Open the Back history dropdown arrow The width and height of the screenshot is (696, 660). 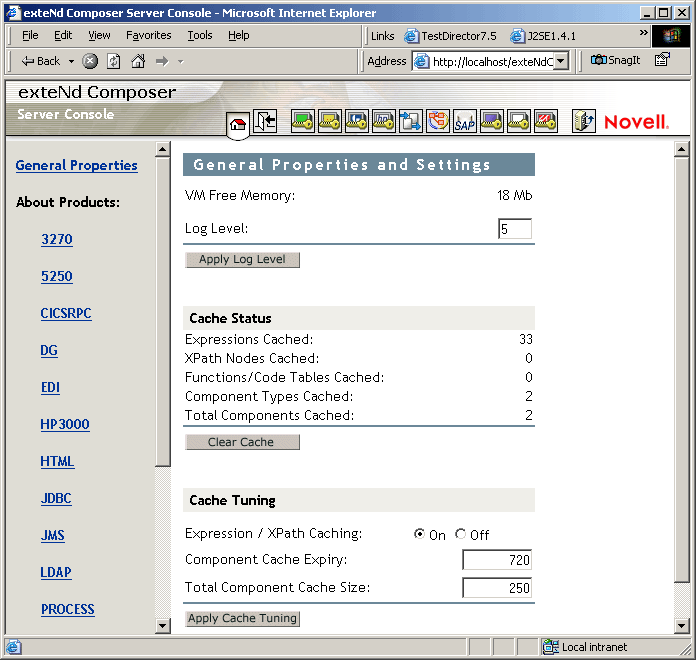pos(71,62)
